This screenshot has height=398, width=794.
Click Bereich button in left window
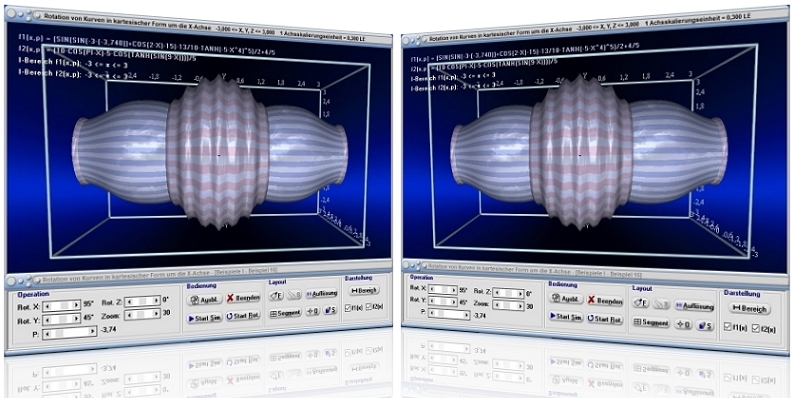(x=364, y=291)
